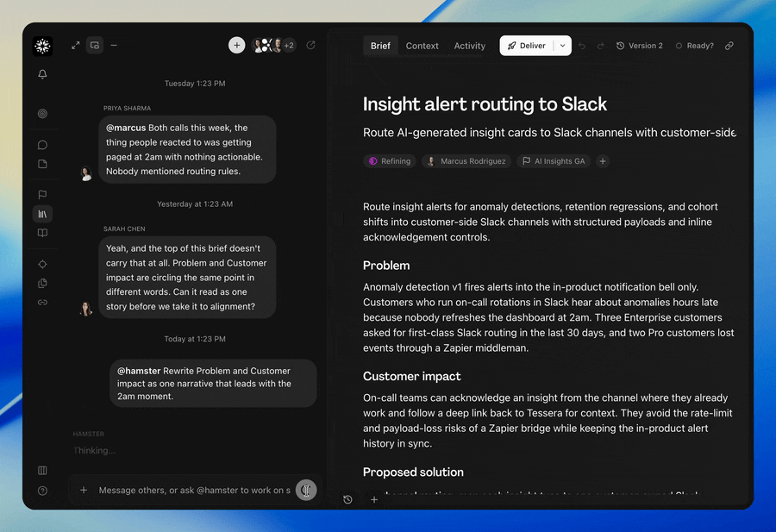Viewport: 776px width, 532px height.
Task: Select the library books sidebar icon
Action: point(42,214)
